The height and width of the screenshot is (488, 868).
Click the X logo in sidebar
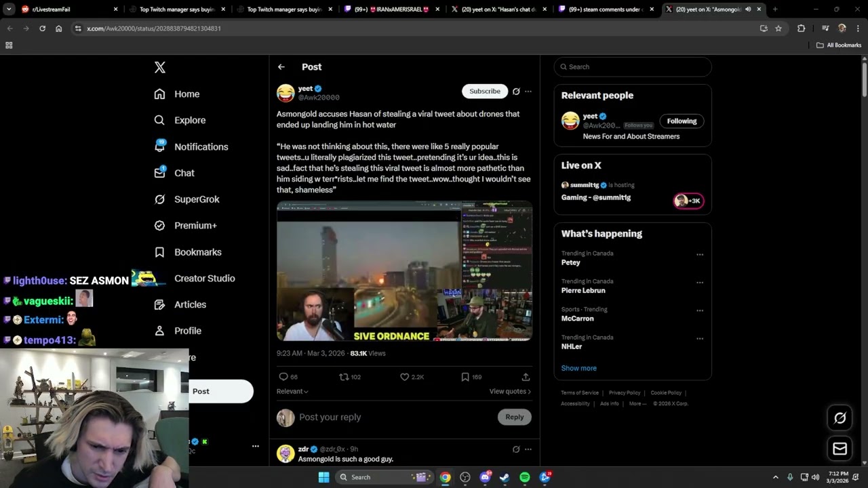coord(160,67)
